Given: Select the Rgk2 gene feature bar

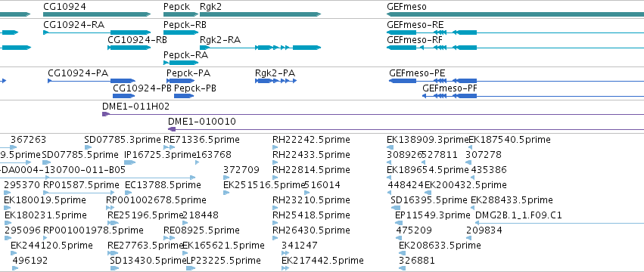Looking at the screenshot, I should click(x=260, y=14).
